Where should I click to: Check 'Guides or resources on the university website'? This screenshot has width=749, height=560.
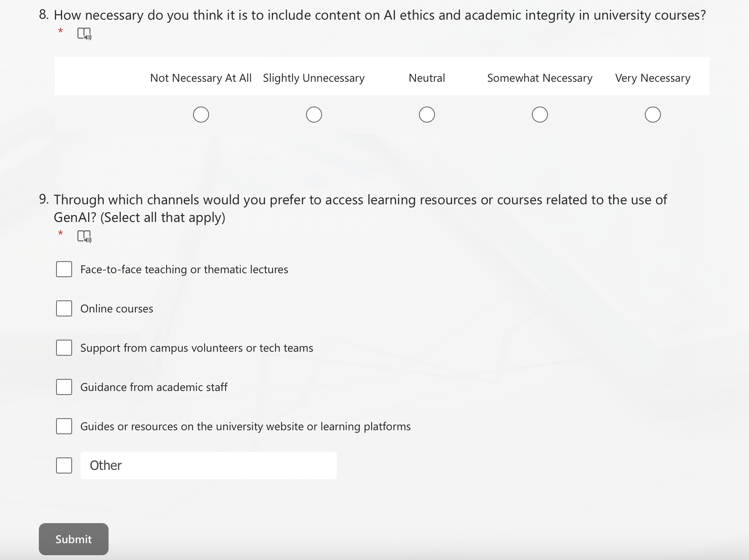[x=64, y=426]
